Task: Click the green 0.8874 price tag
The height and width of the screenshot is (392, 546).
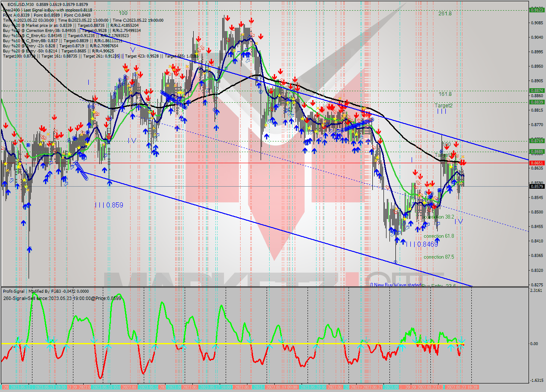Action: [x=536, y=90]
